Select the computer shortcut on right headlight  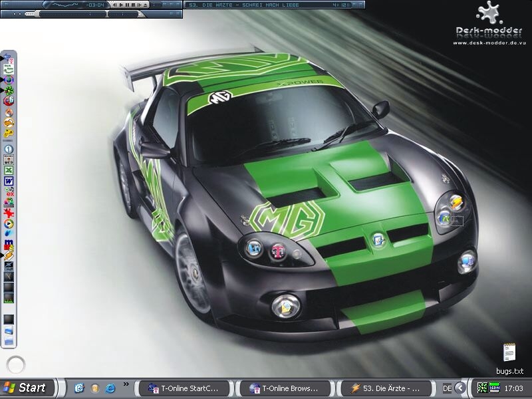[x=467, y=261]
